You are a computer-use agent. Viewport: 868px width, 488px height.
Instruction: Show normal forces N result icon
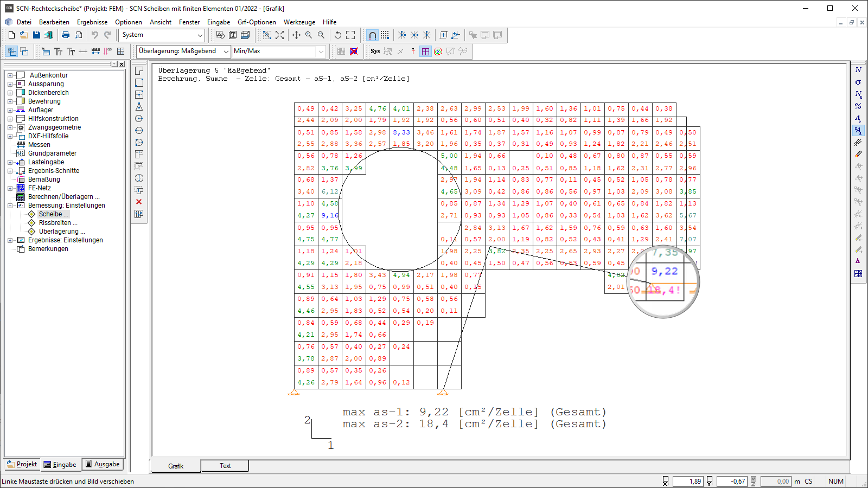coord(858,70)
